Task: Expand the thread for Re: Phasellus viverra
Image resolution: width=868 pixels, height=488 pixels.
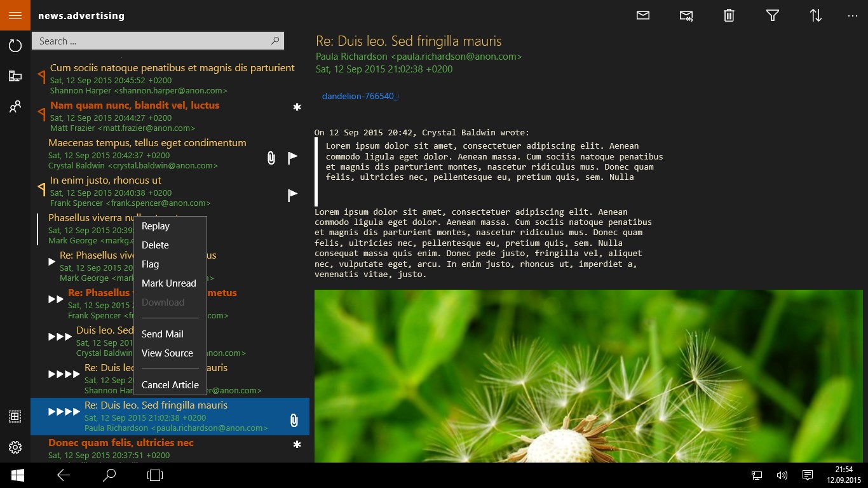Action: point(52,261)
